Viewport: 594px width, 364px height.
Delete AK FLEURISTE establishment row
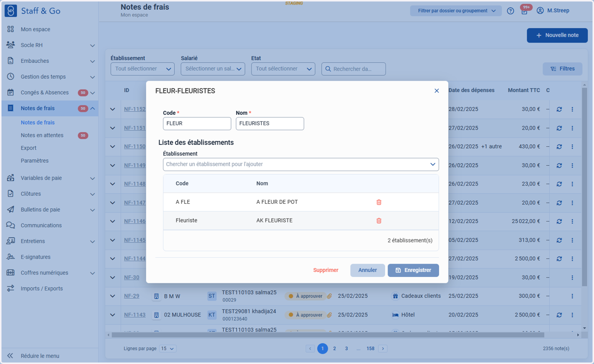379,221
